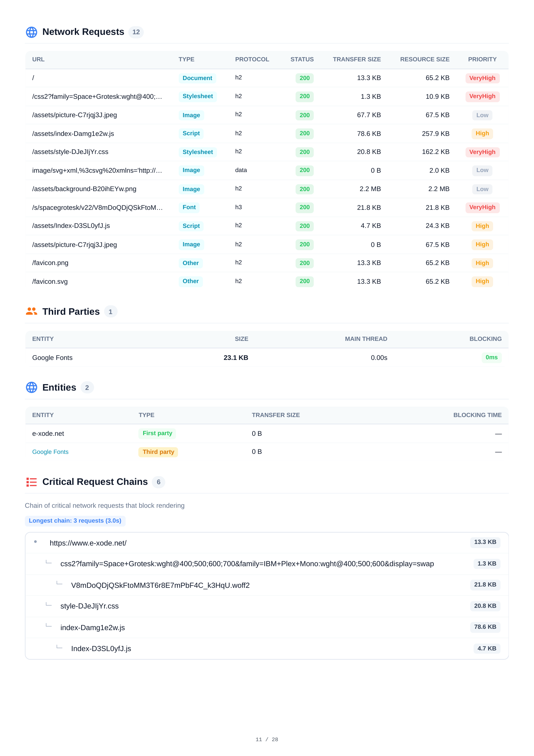
Task: Click the Third Parties people icon
Action: (x=32, y=311)
